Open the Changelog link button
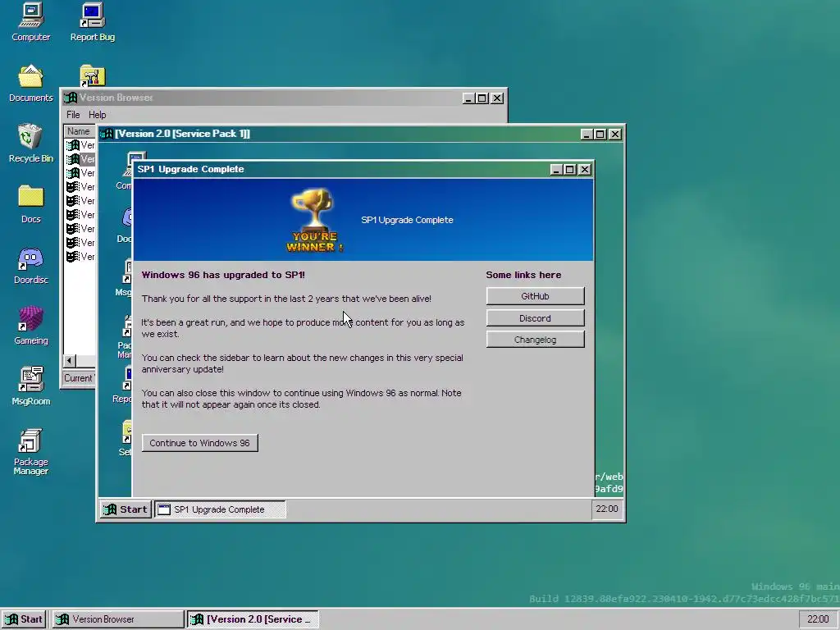 coord(535,340)
